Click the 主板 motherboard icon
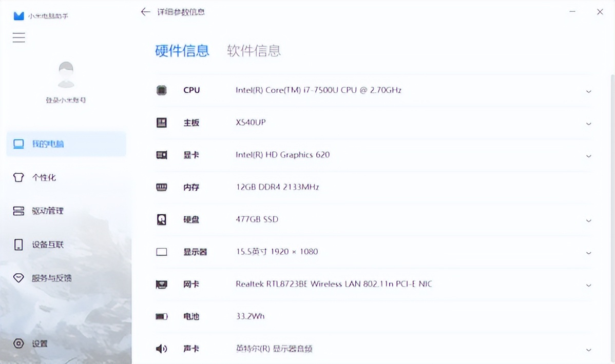Screen dimensions: 615x364 (162, 122)
